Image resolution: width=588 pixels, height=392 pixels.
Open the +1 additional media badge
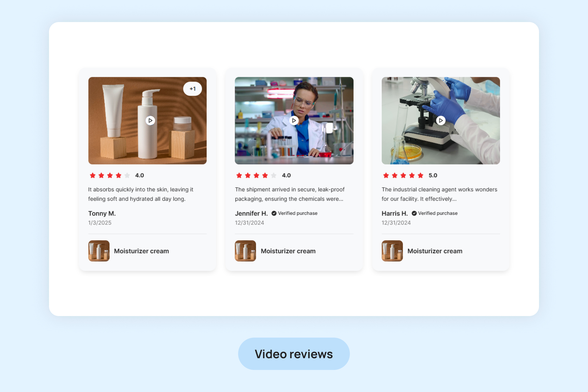pos(192,89)
